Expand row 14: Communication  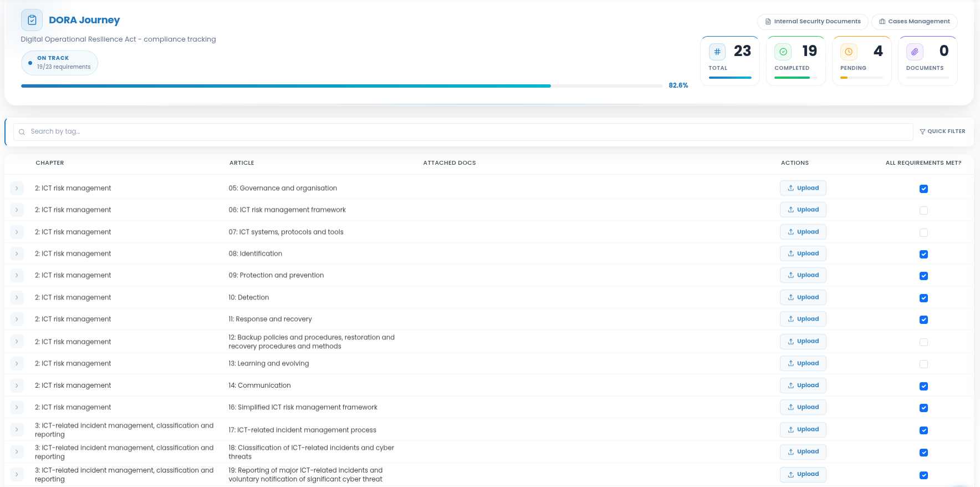click(17, 385)
